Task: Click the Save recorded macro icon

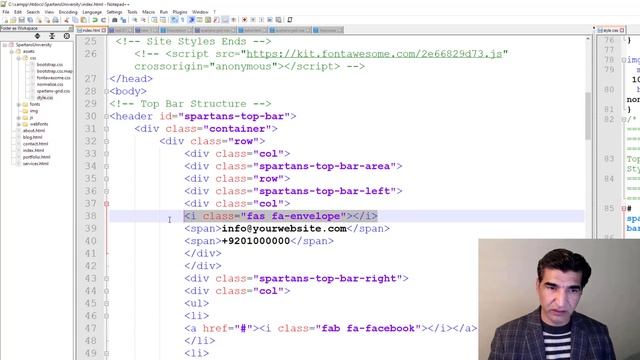Action: (x=278, y=20)
